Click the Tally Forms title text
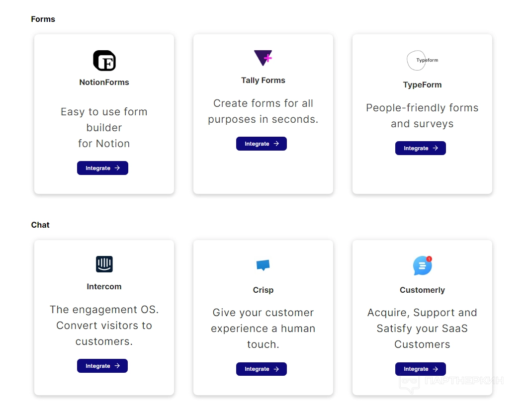The width and height of the screenshot is (529, 420). tap(263, 81)
